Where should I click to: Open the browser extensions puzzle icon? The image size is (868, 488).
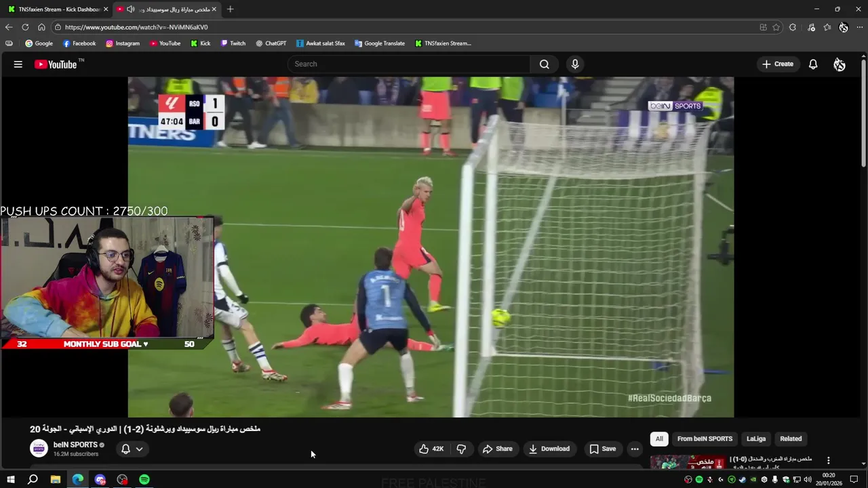tap(793, 27)
